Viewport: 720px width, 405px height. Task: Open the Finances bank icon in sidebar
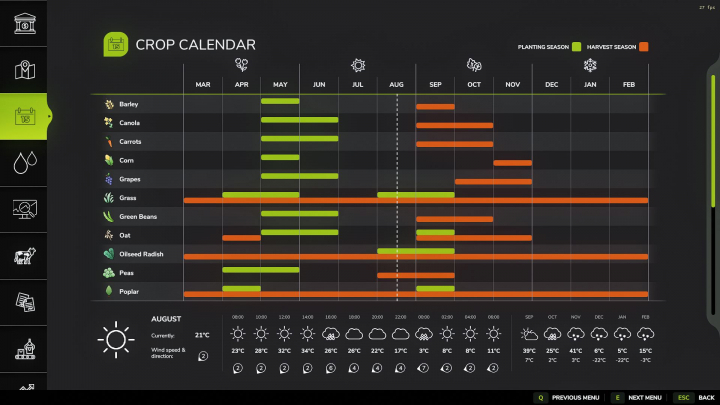(25, 22)
